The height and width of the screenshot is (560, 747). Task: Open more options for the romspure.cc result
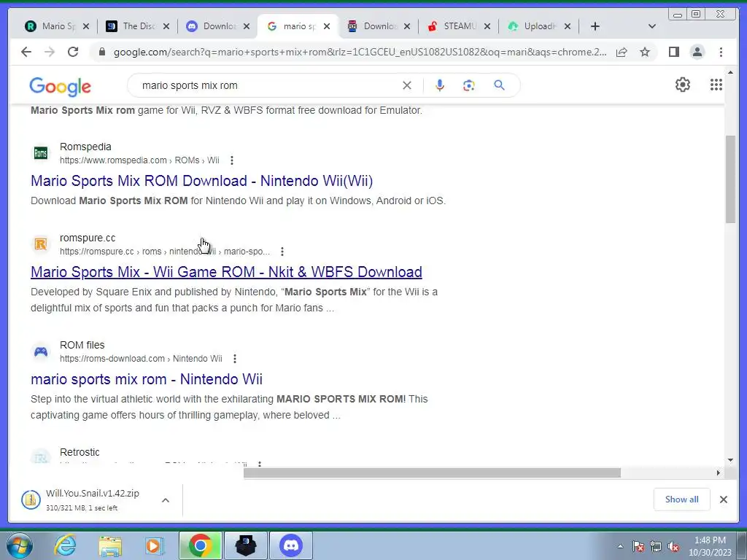coord(282,252)
